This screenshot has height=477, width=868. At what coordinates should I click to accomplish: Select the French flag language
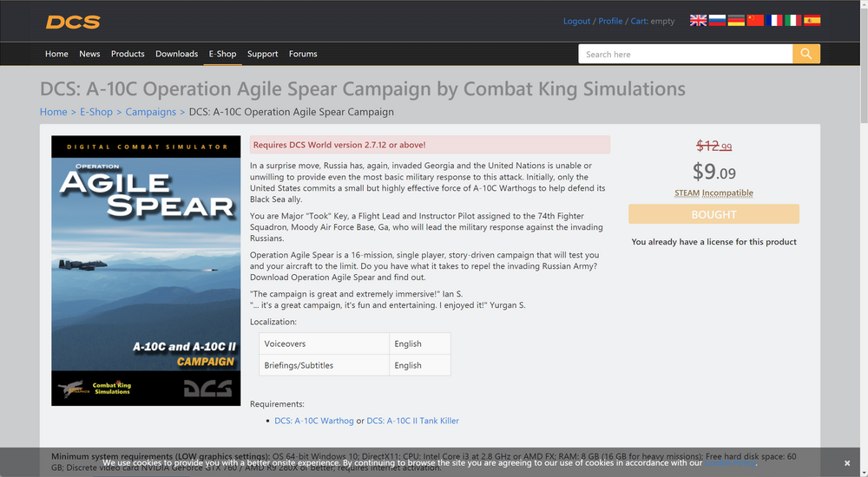point(774,20)
